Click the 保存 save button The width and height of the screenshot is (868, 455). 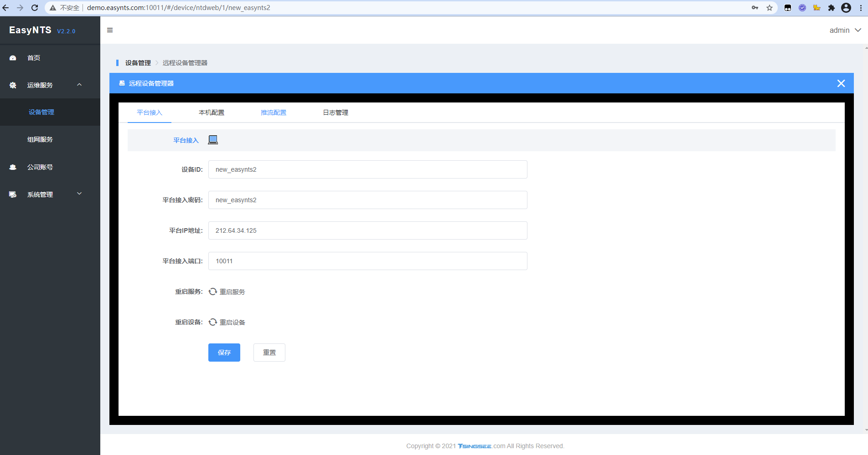coord(224,353)
